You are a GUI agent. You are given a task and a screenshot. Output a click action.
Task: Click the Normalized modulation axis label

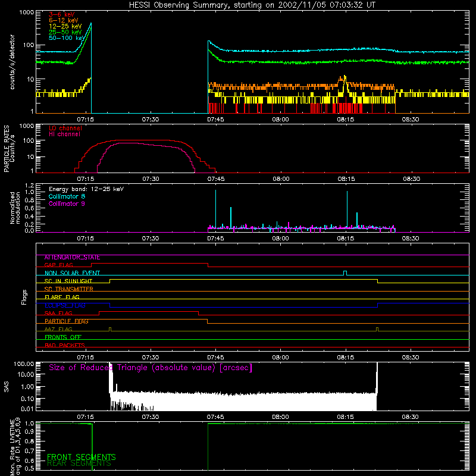tap(15, 208)
